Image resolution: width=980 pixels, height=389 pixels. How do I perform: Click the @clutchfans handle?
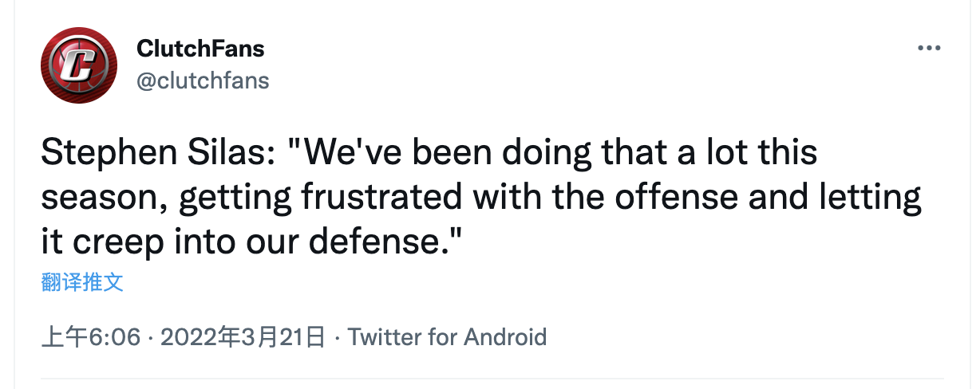pyautogui.click(x=203, y=81)
